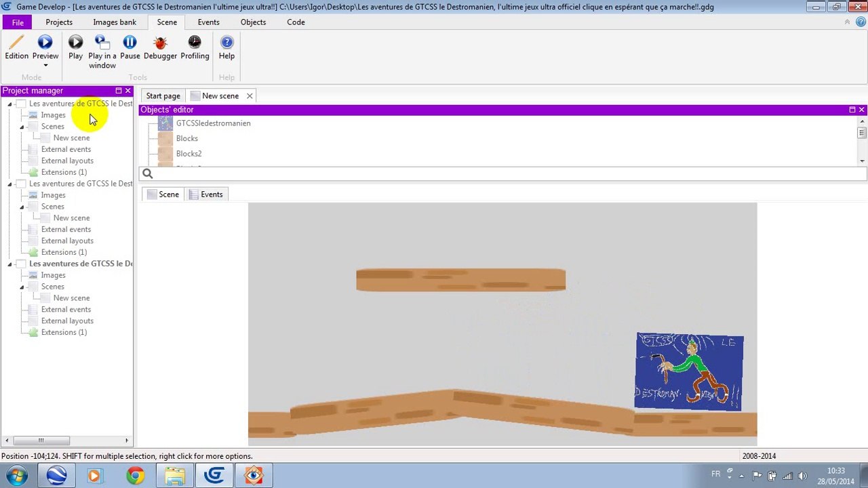868x488 pixels.
Task: Click the FR language indicator
Action: pyautogui.click(x=715, y=474)
